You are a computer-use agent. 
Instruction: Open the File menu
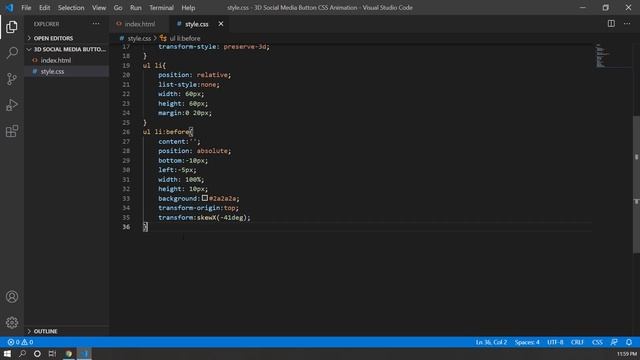click(x=26, y=7)
